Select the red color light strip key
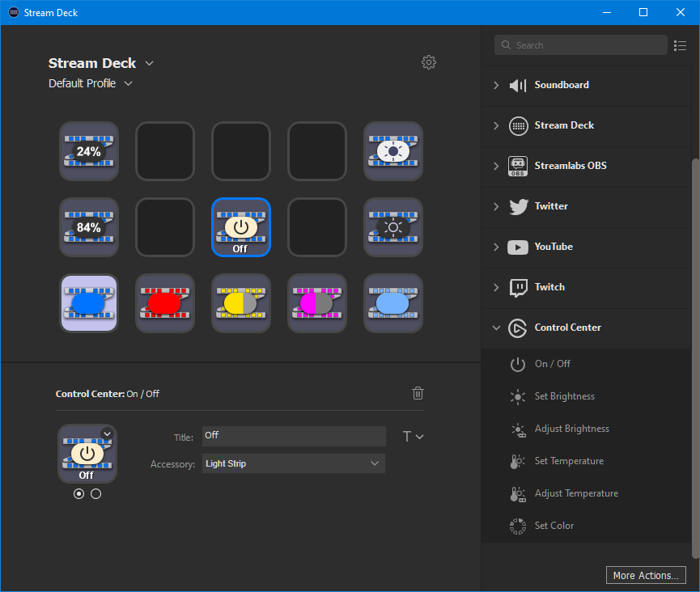The height and width of the screenshot is (592, 700). click(165, 303)
